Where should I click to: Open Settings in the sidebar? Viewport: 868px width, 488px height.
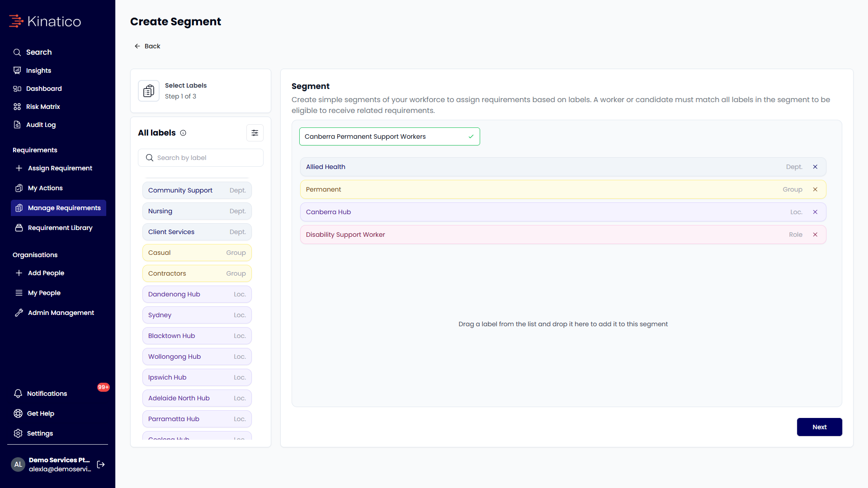[34, 433]
